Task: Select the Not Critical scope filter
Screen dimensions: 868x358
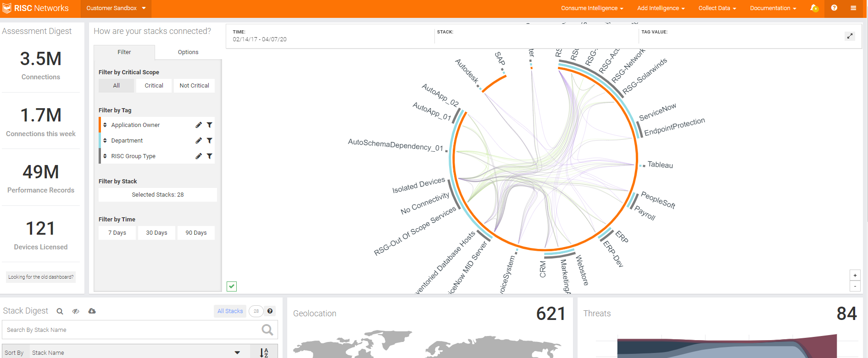Action: click(195, 86)
